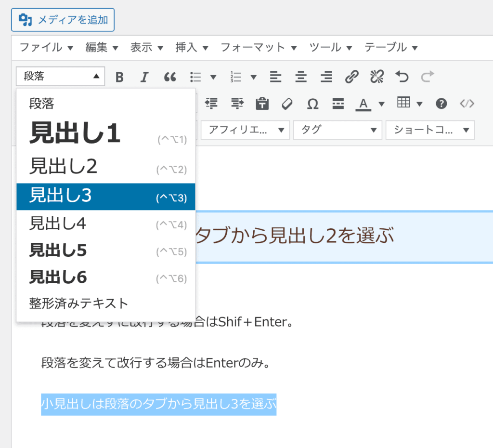Insert a blockquote
The width and height of the screenshot is (493, 448).
(169, 77)
